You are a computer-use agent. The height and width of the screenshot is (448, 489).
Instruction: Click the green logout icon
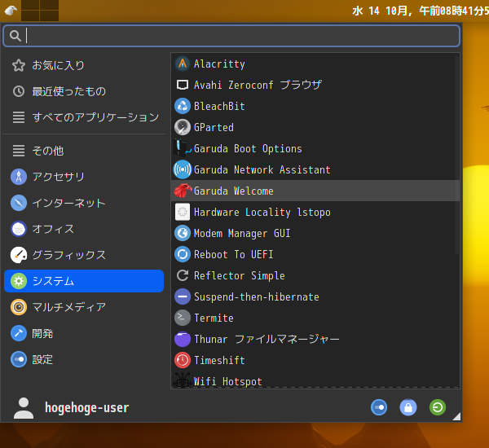point(438,407)
